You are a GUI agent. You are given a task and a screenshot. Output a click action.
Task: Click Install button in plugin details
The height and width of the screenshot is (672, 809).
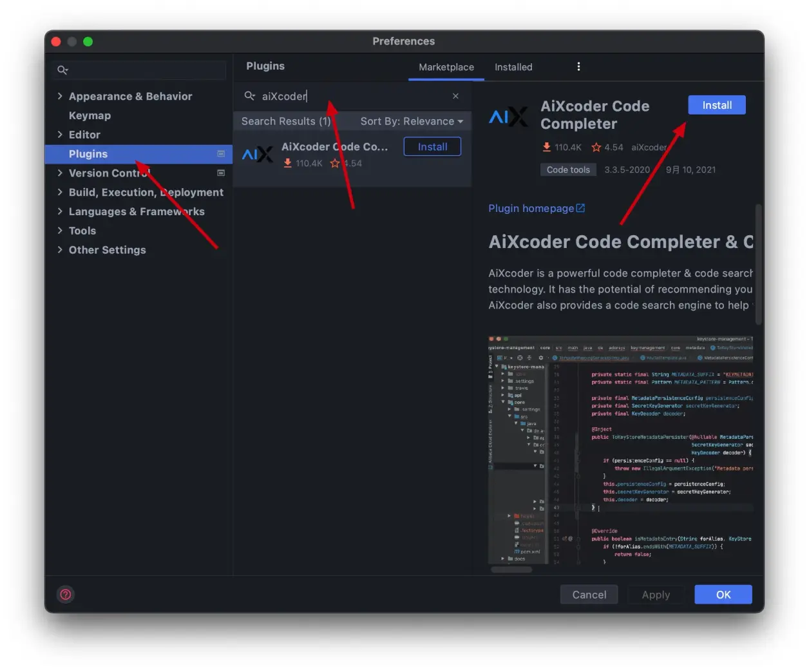[x=717, y=105]
